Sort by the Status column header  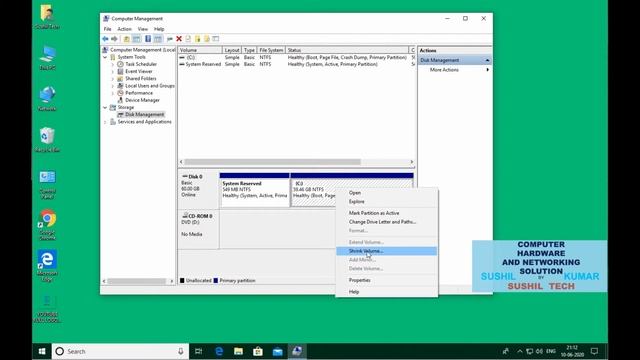(347, 50)
